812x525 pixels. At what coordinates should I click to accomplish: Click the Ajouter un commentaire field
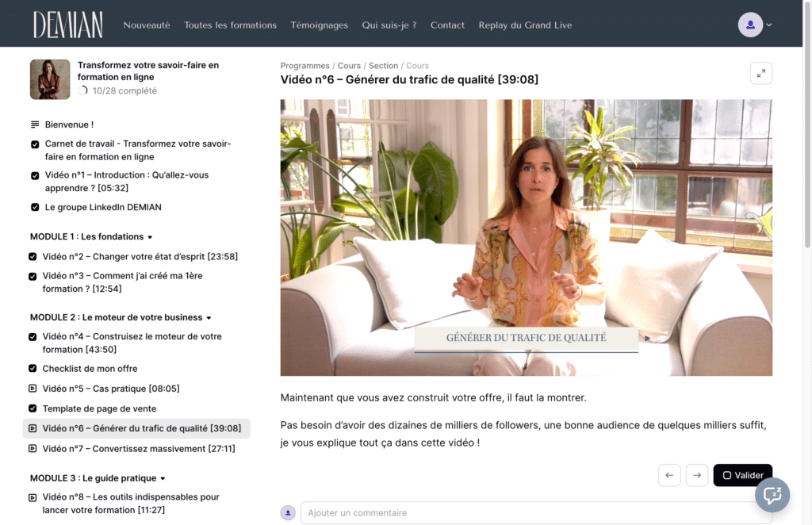[535, 513]
